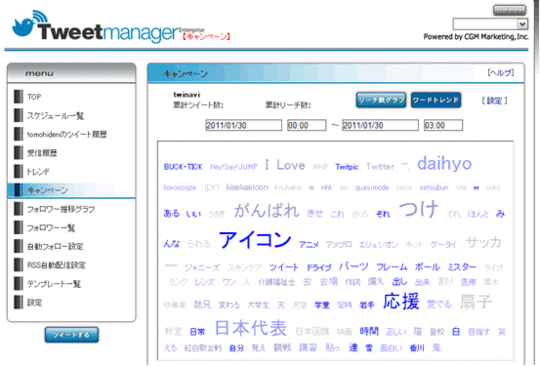Select the TOP menu item icon

click(19, 97)
